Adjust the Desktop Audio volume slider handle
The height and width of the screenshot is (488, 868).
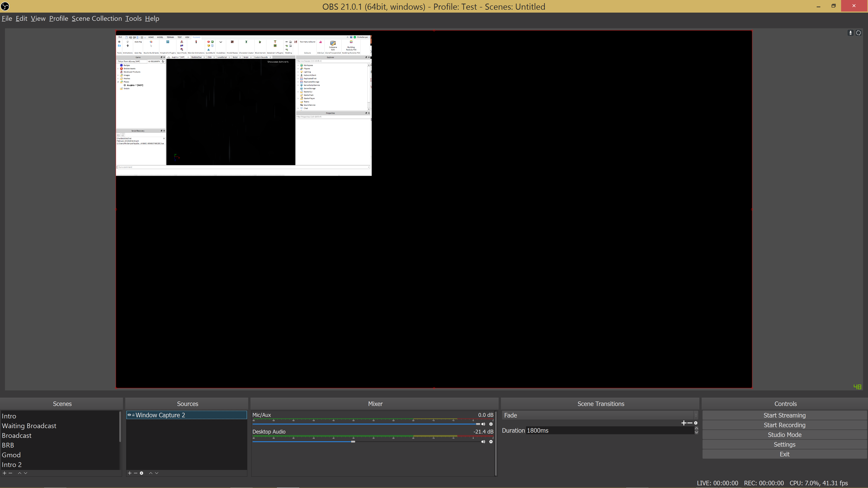click(353, 441)
